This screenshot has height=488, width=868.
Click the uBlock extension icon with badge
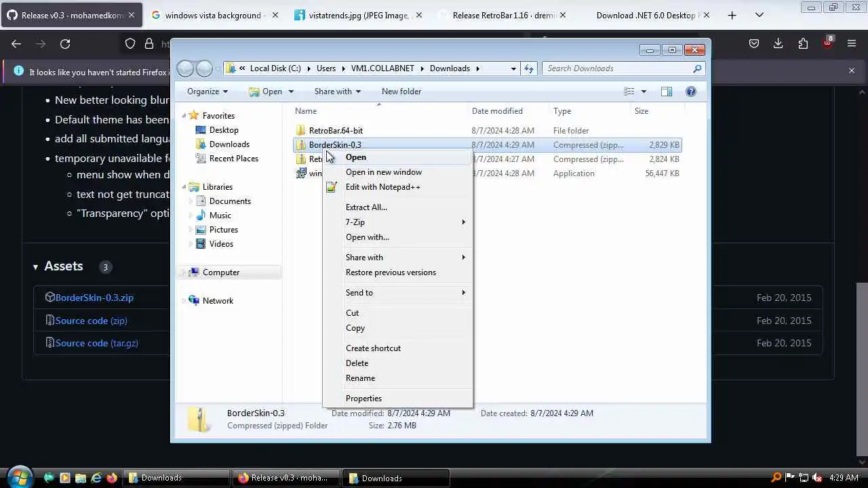(x=827, y=43)
